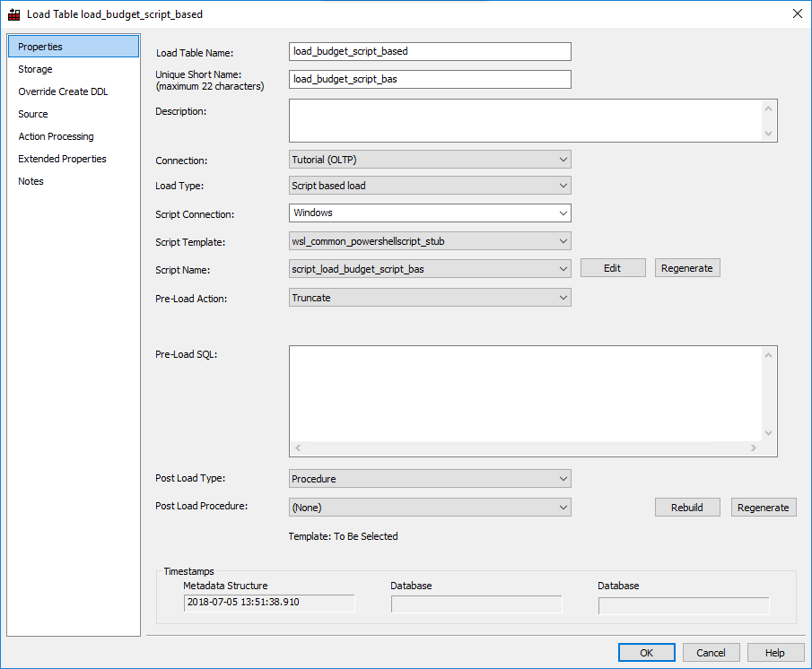Click the Pre-Load SQL horizontal scrollbar
The height and width of the screenshot is (669, 812).
525,447
